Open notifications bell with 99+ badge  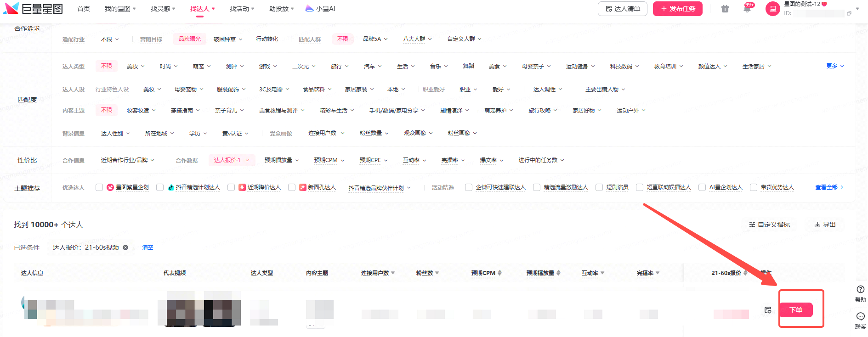pyautogui.click(x=748, y=8)
